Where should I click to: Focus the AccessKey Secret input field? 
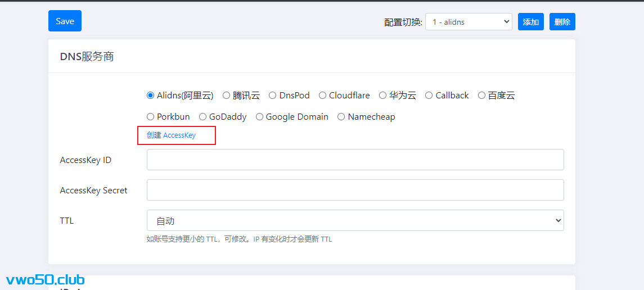tap(355, 190)
